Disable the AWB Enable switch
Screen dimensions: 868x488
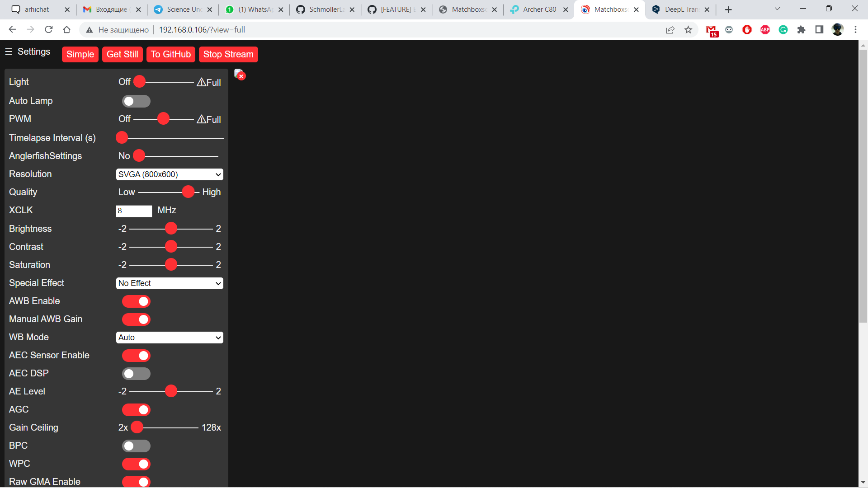coord(136,301)
